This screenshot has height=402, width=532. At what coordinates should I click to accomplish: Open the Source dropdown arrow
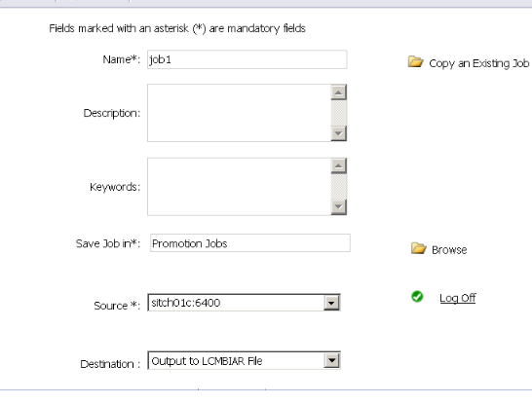[x=331, y=303]
